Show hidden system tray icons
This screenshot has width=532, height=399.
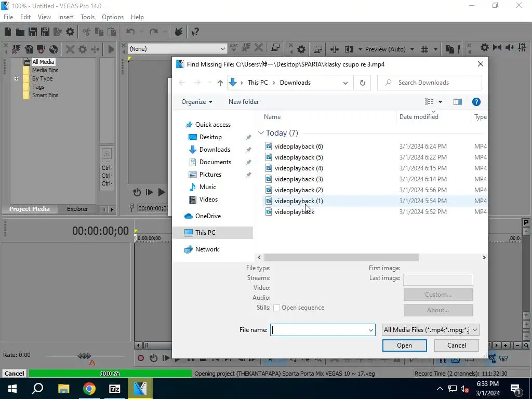(440, 389)
